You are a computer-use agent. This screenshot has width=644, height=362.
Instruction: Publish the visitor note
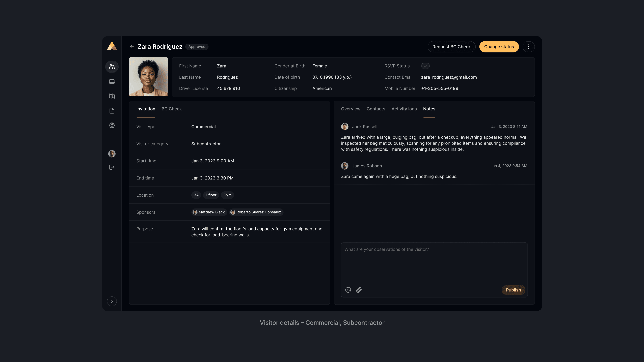pyautogui.click(x=513, y=290)
